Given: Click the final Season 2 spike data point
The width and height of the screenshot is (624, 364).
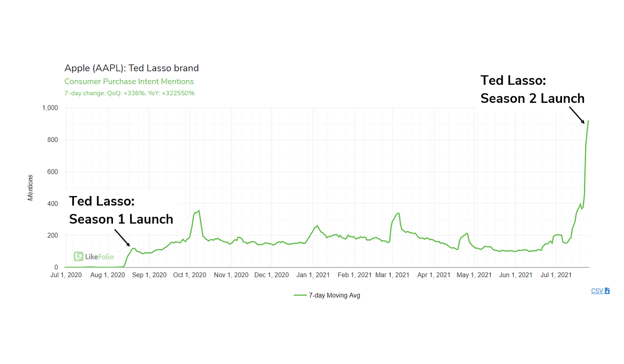Looking at the screenshot, I should [588, 121].
